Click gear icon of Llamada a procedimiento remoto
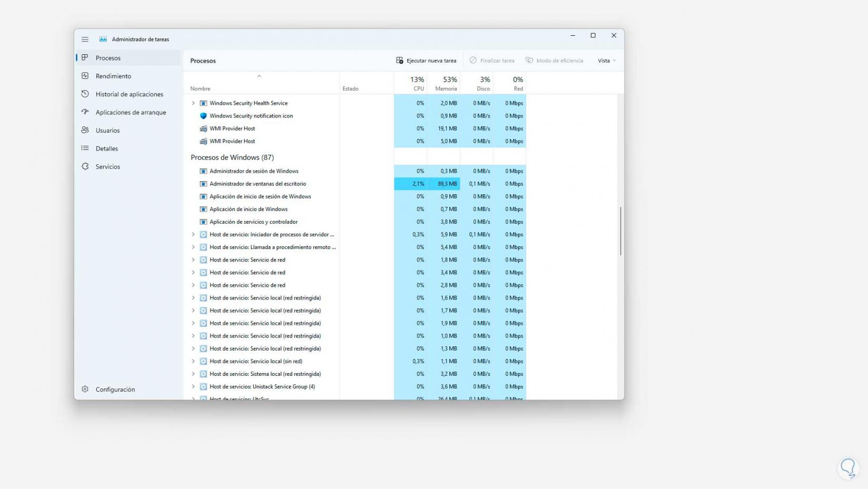Screen dimensions: 868x489 click(204, 247)
